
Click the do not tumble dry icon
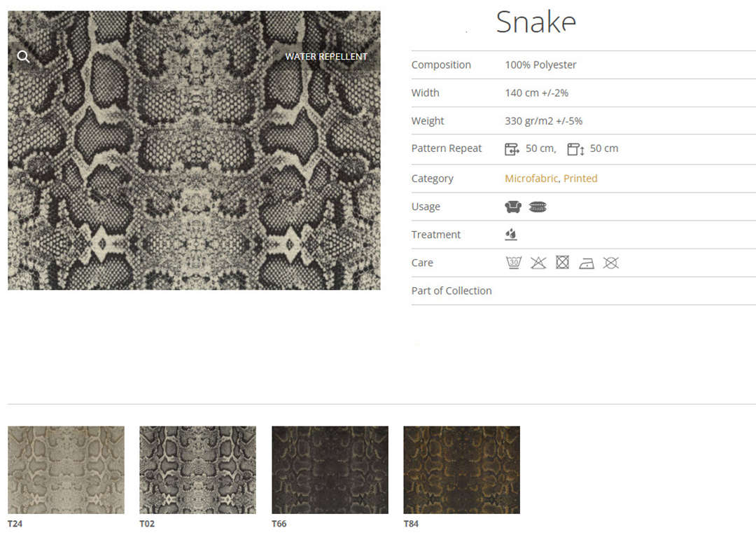pos(562,263)
